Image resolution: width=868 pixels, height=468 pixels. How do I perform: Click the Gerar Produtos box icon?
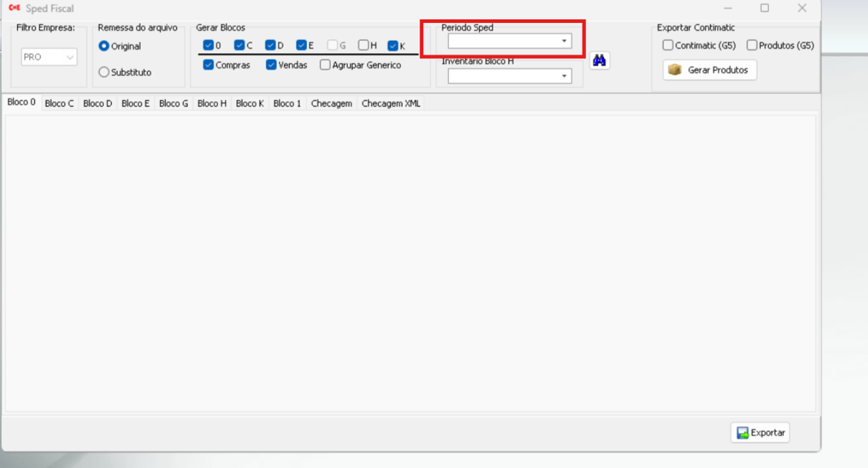[x=674, y=70]
